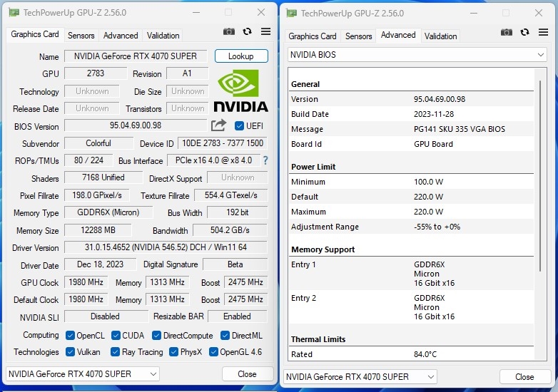
Task: Click the refresh icon in left GPU-Z window
Action: (248, 31)
